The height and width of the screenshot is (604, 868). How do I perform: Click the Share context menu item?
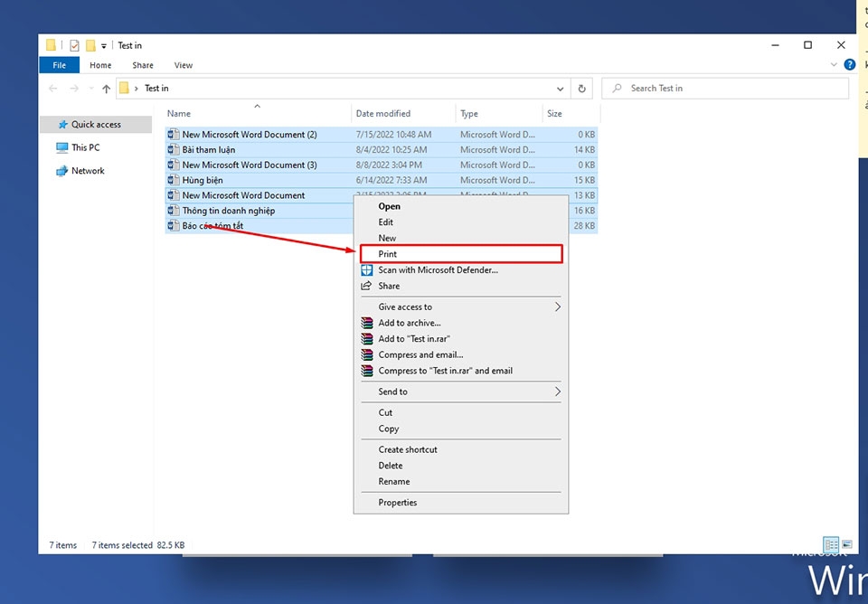coord(461,287)
